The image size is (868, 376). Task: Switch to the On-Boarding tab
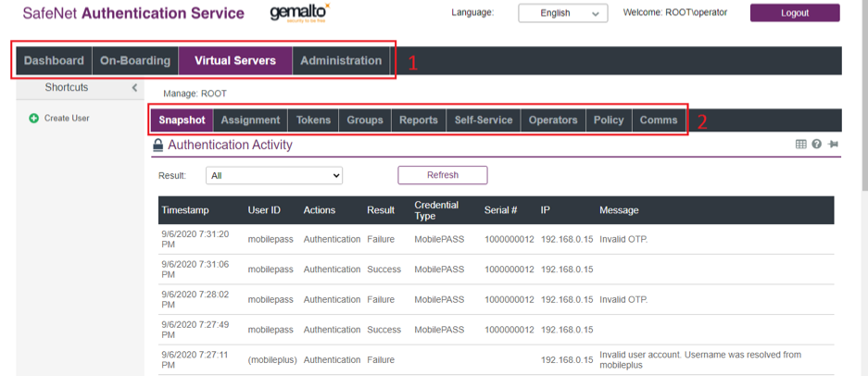tap(135, 61)
